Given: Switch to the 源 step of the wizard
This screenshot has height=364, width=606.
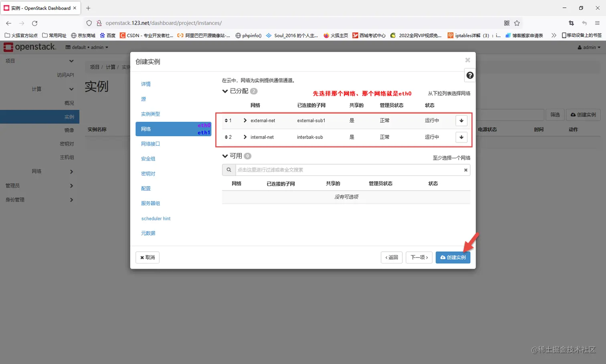Looking at the screenshot, I should point(143,99).
